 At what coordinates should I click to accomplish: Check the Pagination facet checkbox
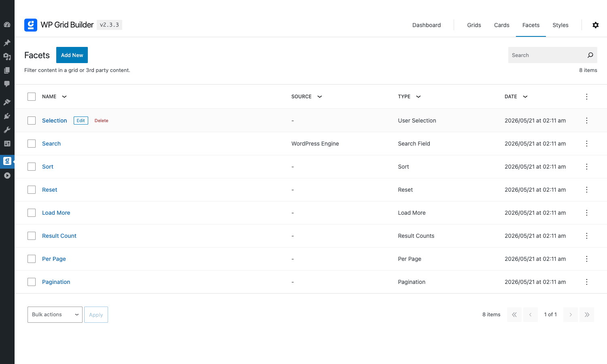click(32, 282)
